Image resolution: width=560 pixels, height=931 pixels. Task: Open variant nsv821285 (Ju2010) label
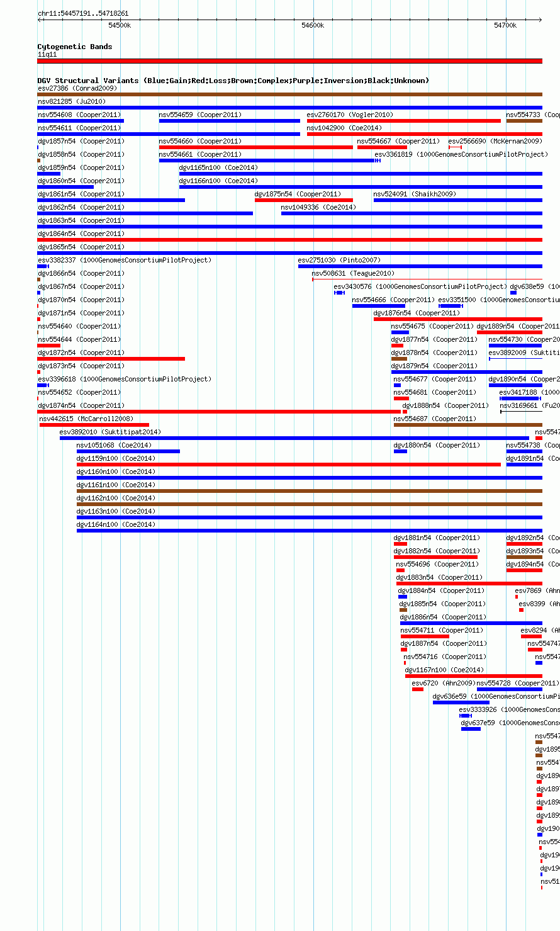tap(72, 101)
